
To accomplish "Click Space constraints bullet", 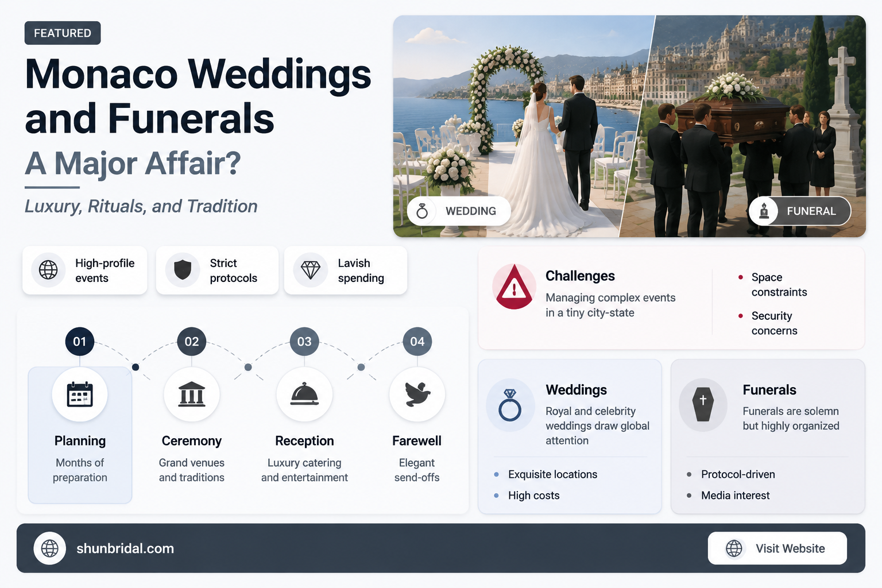I will (779, 285).
